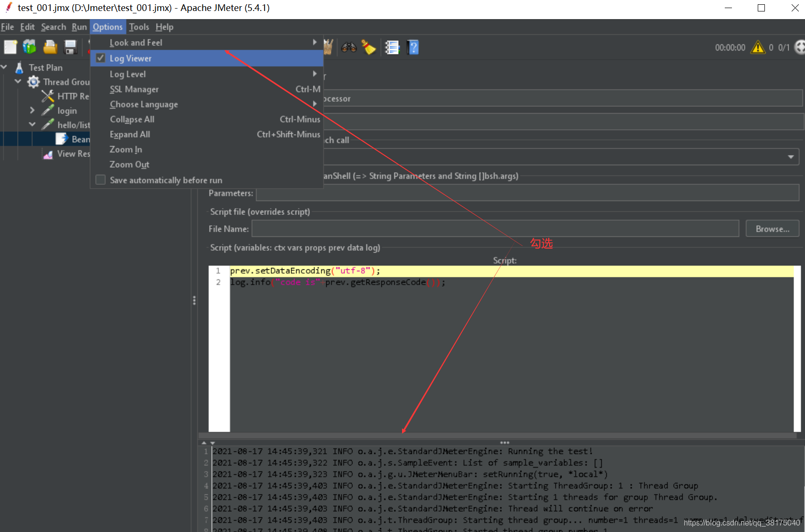Click the Test Plan flask icon
Screen dimensions: 805x532
coord(20,68)
